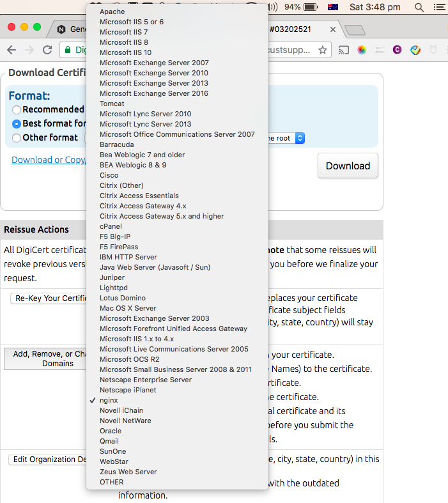Open the colorful pinwheel extension icon
The image size is (448, 503).
click(362, 50)
